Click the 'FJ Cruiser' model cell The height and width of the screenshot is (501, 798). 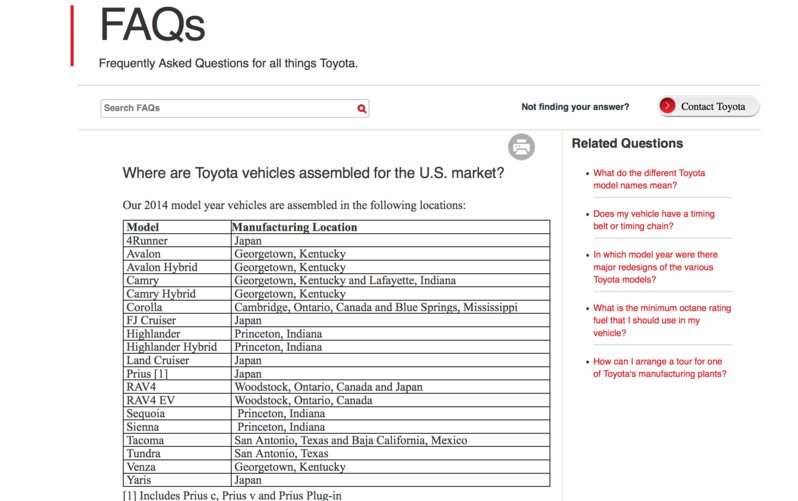pyautogui.click(x=177, y=320)
